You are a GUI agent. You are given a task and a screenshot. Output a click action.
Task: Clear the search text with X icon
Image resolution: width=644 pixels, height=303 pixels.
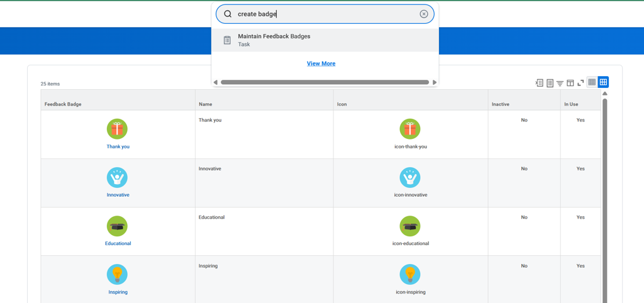point(424,14)
